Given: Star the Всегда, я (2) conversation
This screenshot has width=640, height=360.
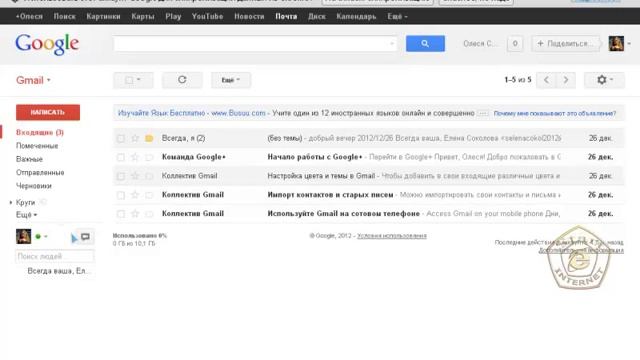Looking at the screenshot, I should (135, 138).
